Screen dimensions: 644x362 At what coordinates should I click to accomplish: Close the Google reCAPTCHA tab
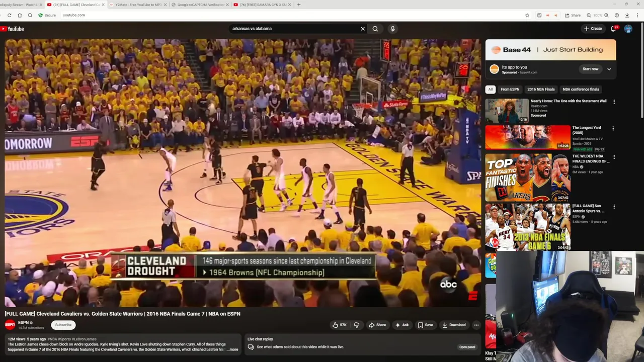[227, 5]
